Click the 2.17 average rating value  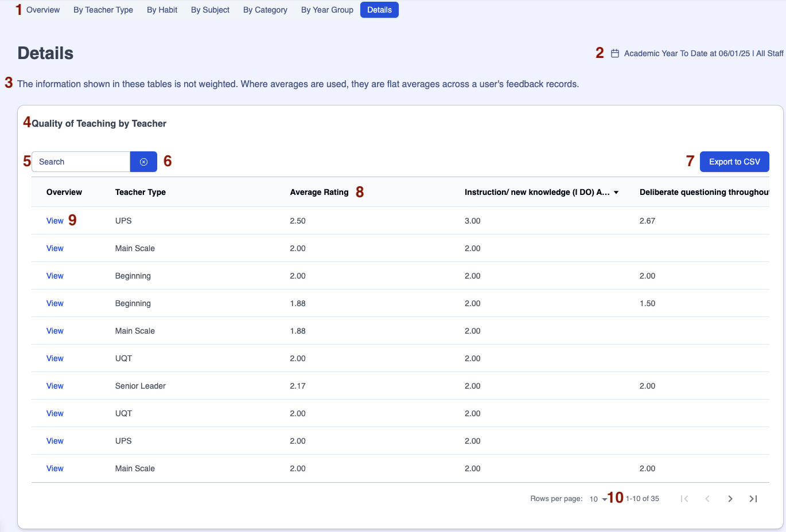[x=298, y=386]
